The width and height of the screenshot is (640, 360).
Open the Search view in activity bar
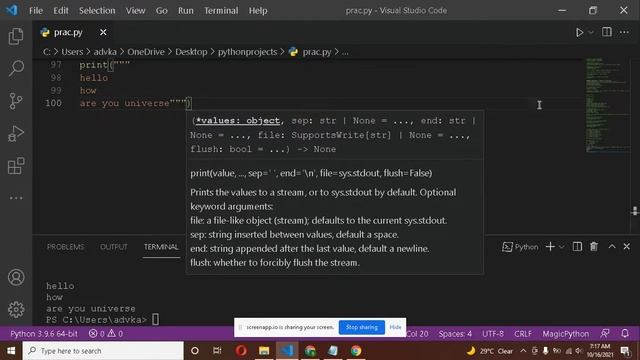[x=16, y=68]
